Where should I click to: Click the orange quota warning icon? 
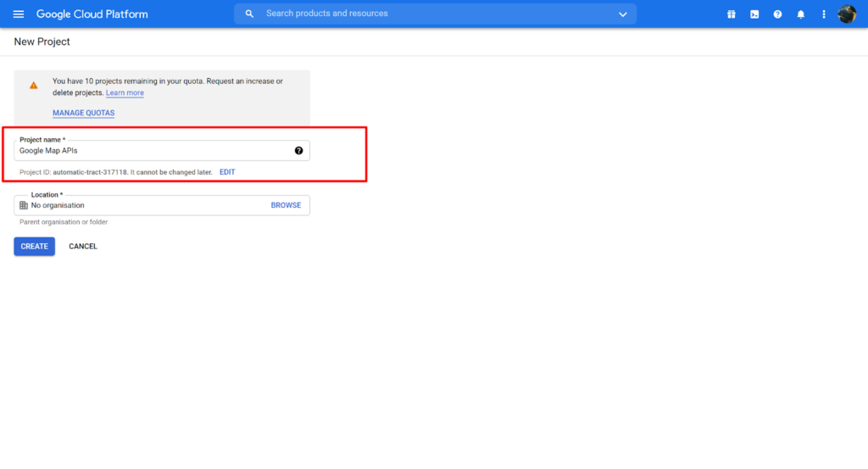(x=34, y=86)
